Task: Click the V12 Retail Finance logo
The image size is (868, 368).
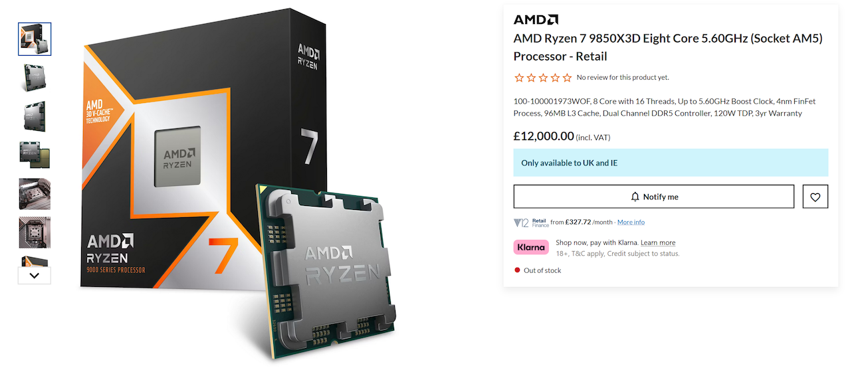Action: pos(531,223)
